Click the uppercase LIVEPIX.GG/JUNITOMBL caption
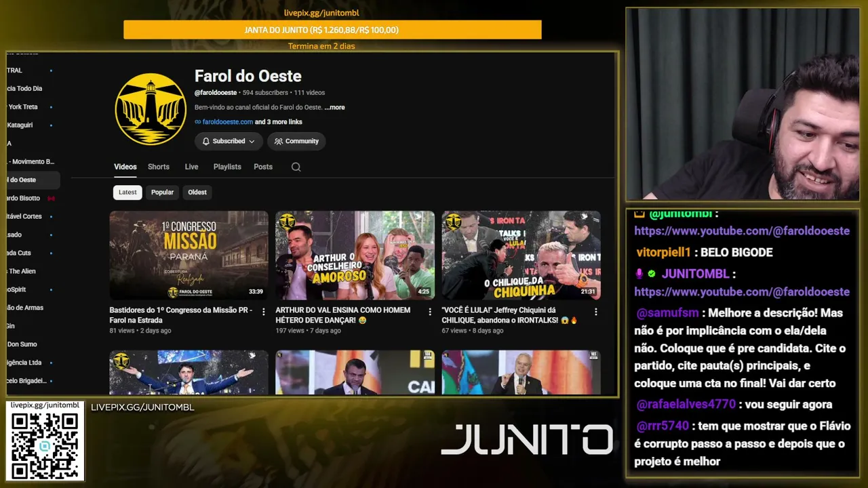 142,407
